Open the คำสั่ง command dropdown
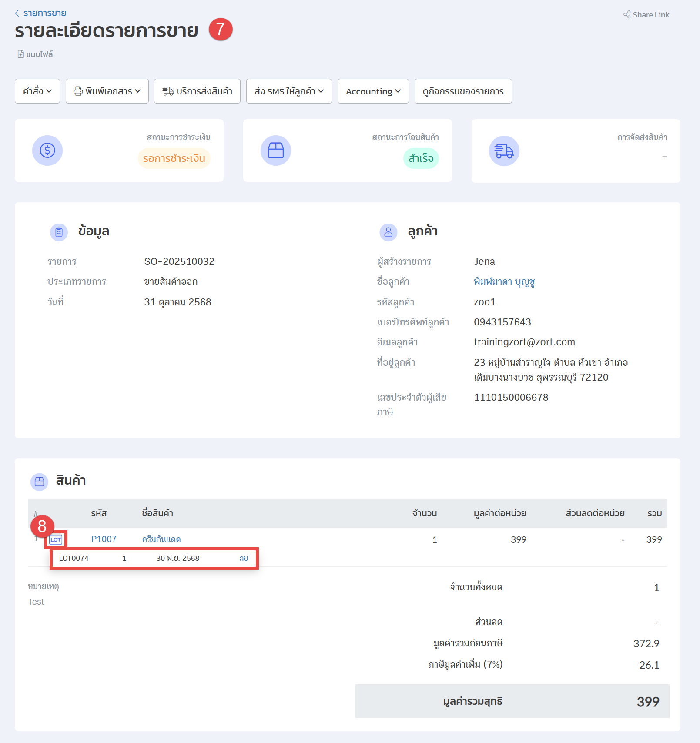 (x=37, y=91)
